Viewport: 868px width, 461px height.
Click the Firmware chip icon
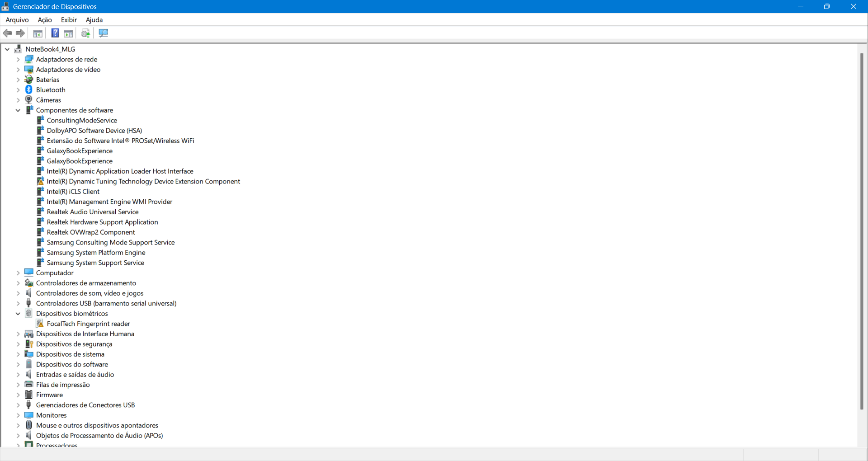click(29, 395)
